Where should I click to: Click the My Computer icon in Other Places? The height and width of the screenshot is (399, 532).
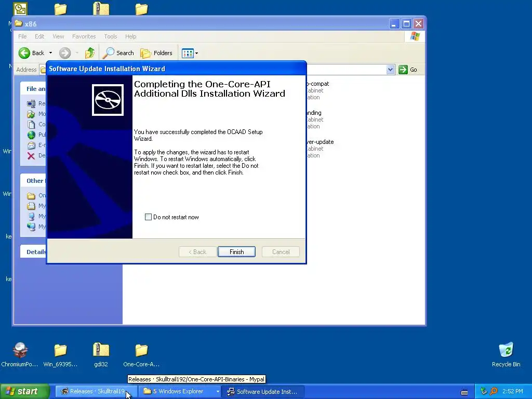tap(31, 217)
